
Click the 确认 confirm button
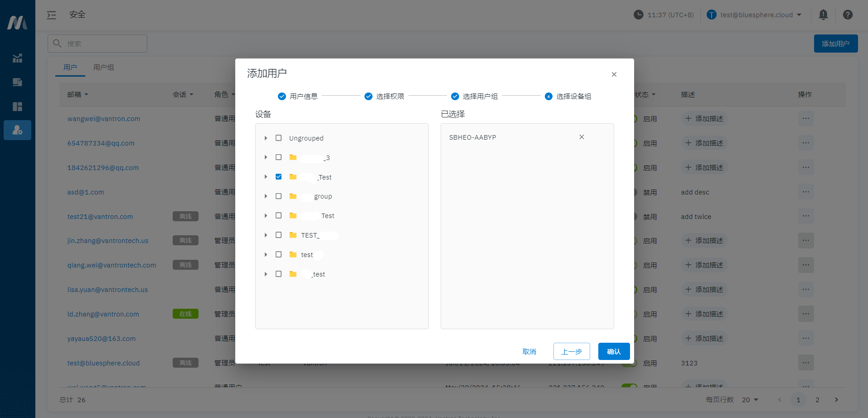pyautogui.click(x=613, y=351)
